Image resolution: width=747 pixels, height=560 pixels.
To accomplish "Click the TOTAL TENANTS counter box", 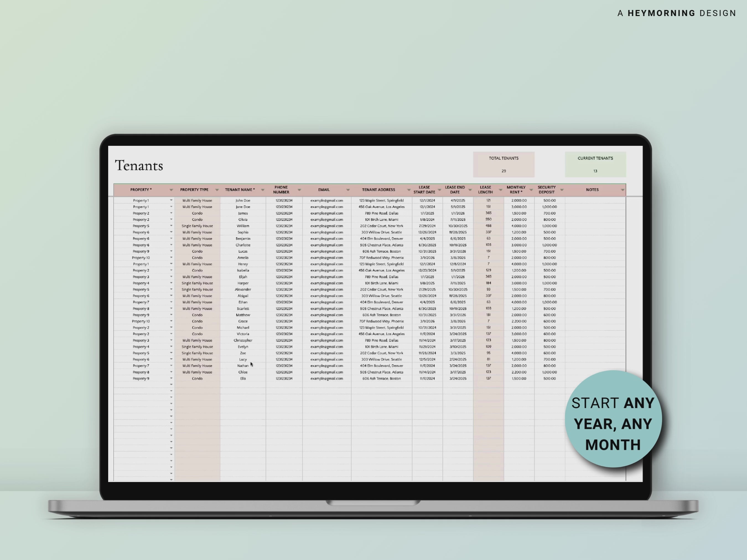I will coord(504,164).
